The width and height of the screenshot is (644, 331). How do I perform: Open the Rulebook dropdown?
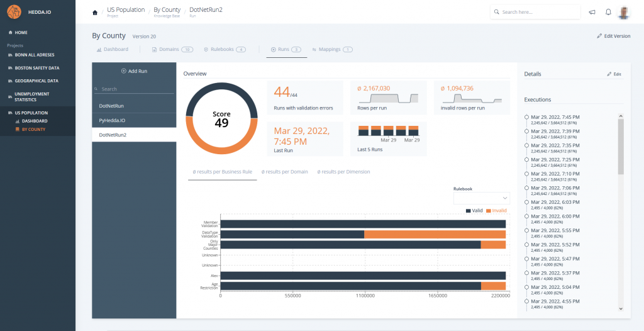tap(481, 198)
